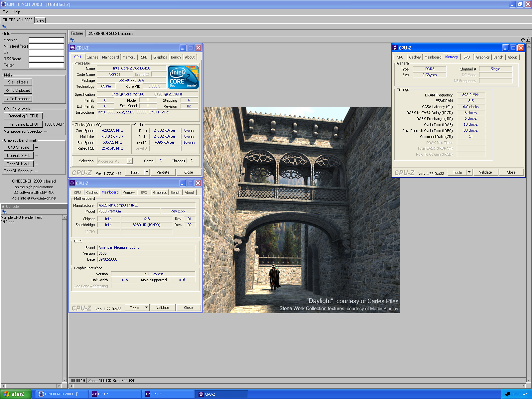
Task: Click the OS input field
Action: (46, 53)
